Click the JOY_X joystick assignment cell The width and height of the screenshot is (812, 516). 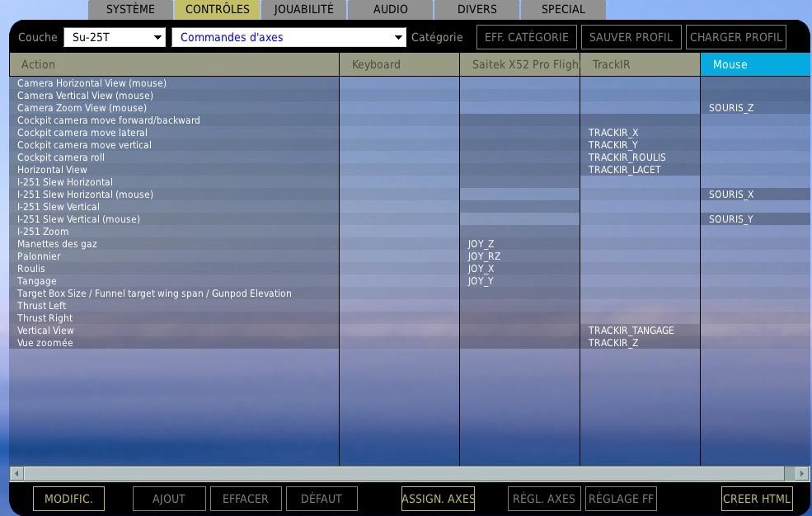[519, 269]
